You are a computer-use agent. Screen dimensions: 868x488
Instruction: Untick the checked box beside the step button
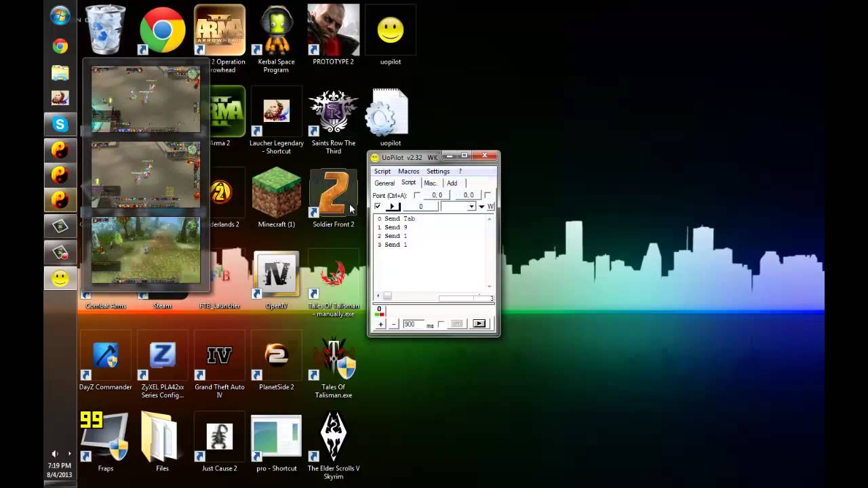coord(378,206)
